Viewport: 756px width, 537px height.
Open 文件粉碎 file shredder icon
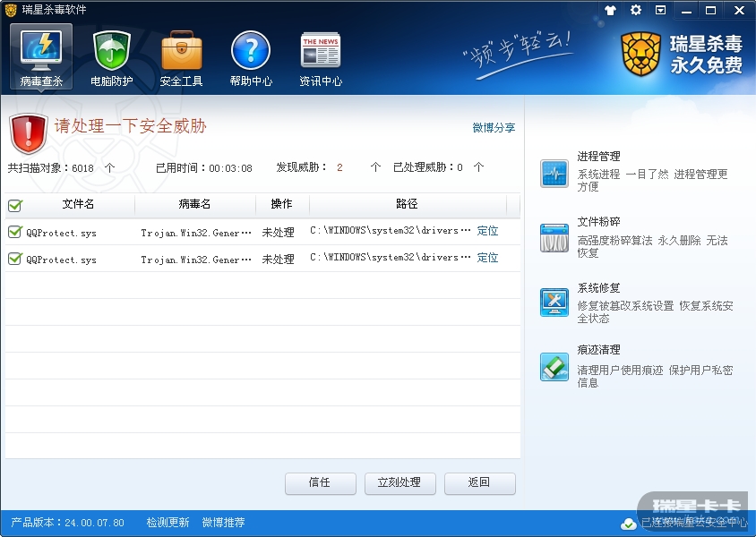(554, 238)
